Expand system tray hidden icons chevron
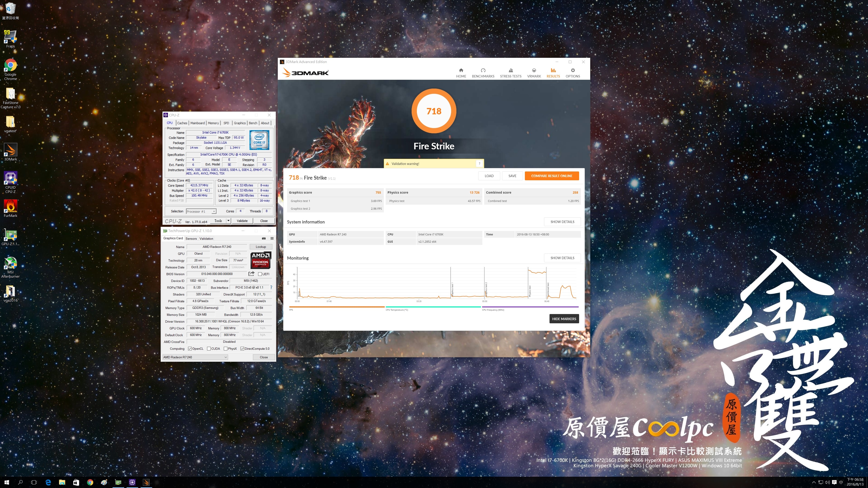This screenshot has height=488, width=868. (814, 482)
